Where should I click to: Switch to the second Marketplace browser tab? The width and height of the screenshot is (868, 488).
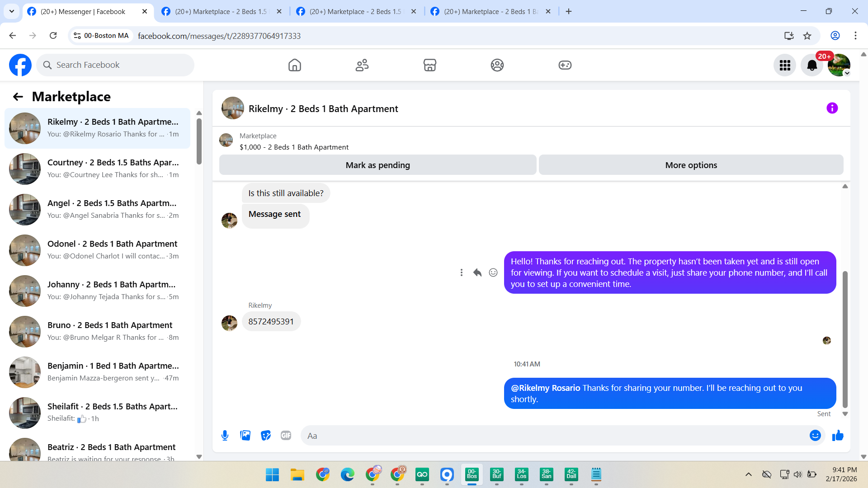point(355,11)
